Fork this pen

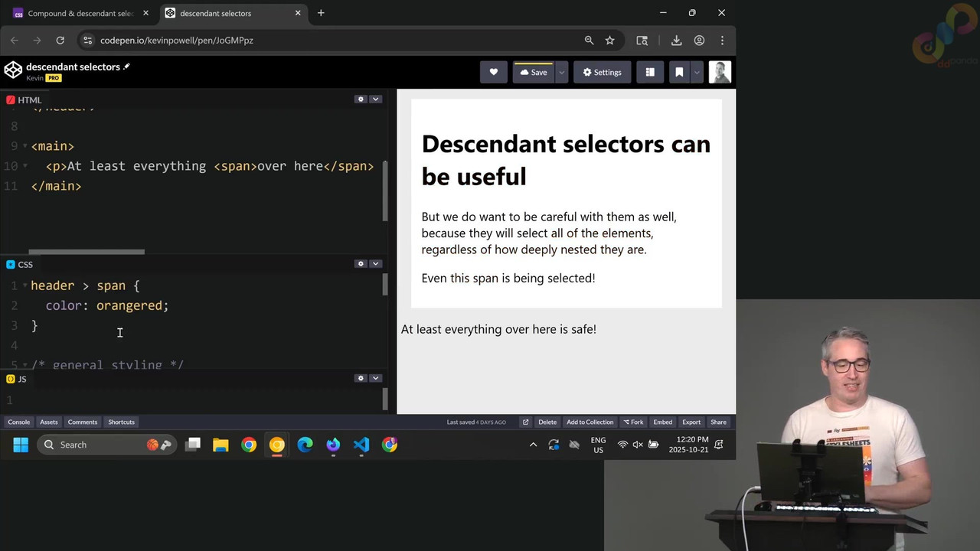633,422
